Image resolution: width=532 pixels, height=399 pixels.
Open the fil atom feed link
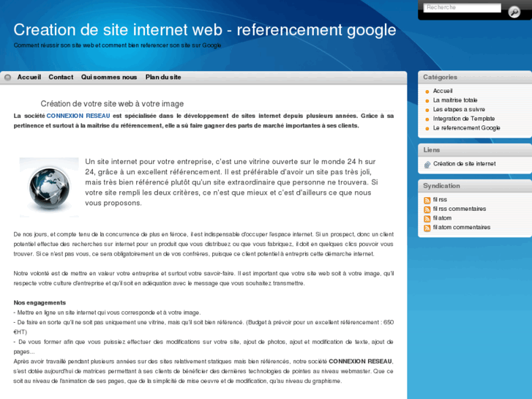point(442,218)
